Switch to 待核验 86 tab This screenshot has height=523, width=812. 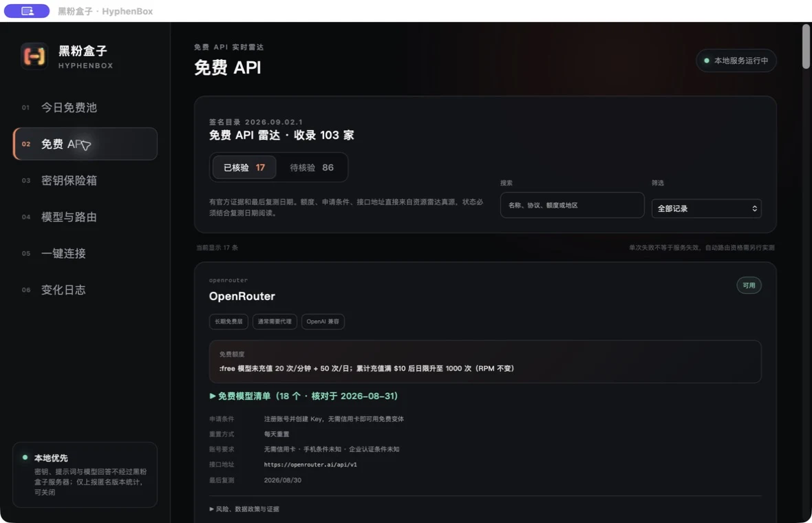[x=312, y=167]
